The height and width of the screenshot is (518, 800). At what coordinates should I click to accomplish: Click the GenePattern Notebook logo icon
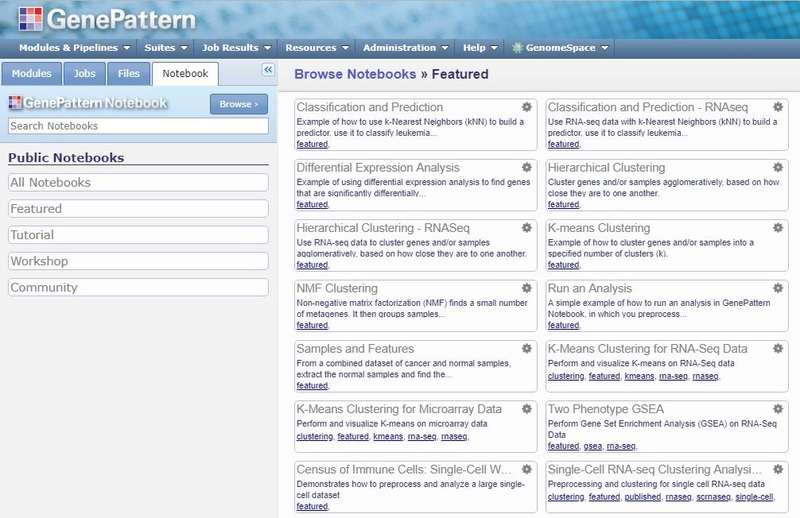point(15,103)
